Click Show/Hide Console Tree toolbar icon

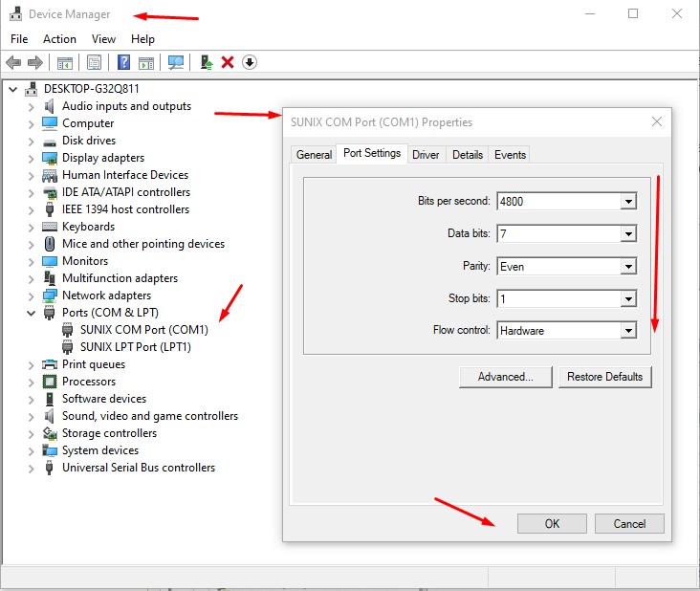[65, 63]
